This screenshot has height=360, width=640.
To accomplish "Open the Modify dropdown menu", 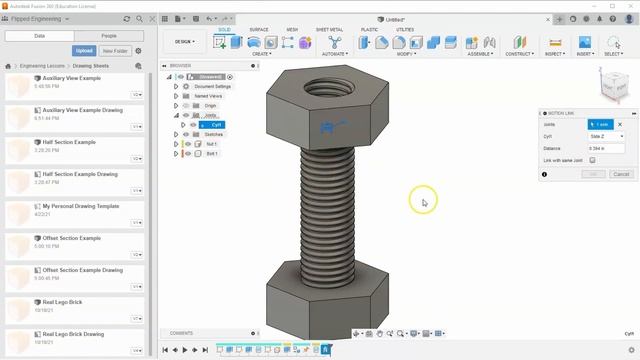I will 407,54.
